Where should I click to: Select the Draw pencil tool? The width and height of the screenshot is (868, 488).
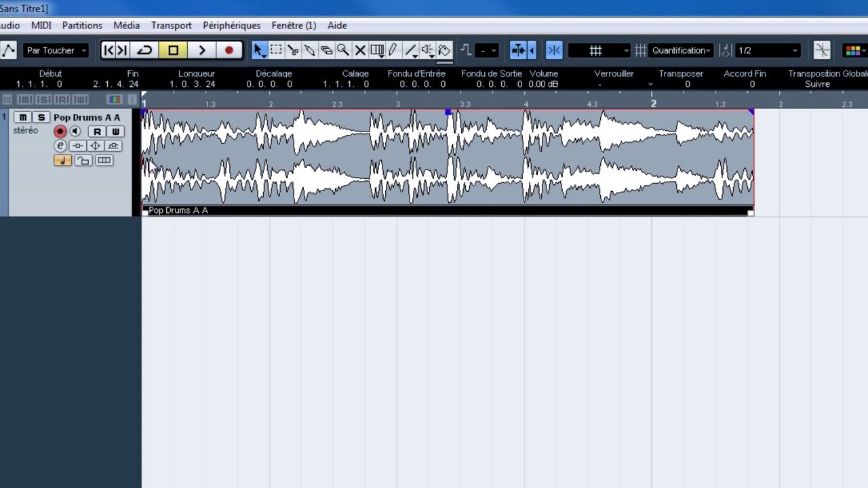click(x=393, y=50)
